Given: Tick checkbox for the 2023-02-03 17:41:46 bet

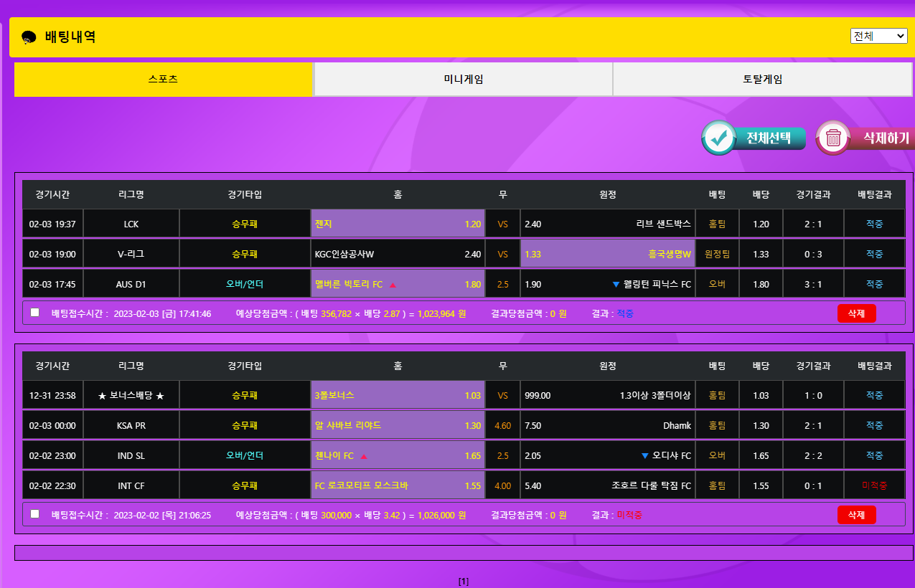Looking at the screenshot, I should 35,313.
